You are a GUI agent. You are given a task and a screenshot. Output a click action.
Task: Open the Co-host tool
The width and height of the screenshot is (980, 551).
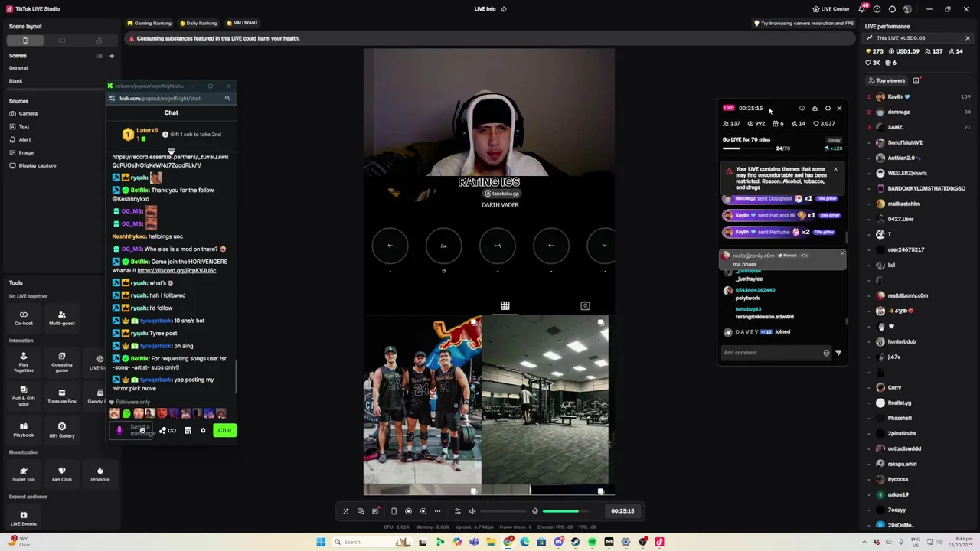coord(24,318)
